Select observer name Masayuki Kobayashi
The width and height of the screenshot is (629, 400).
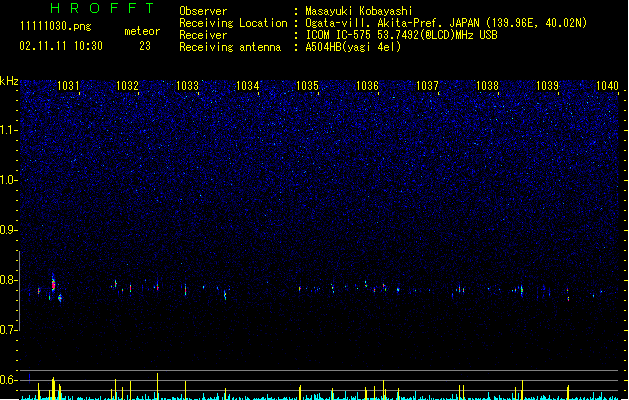click(358, 11)
